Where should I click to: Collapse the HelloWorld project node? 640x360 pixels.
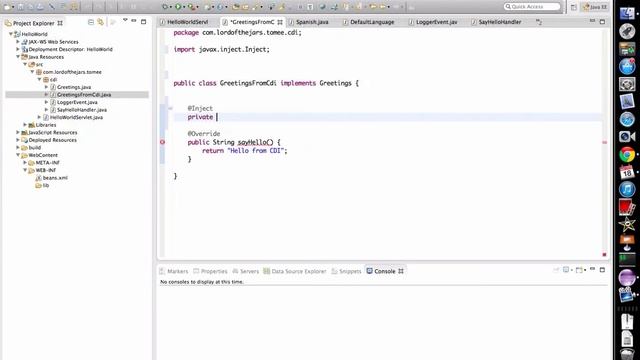11,34
